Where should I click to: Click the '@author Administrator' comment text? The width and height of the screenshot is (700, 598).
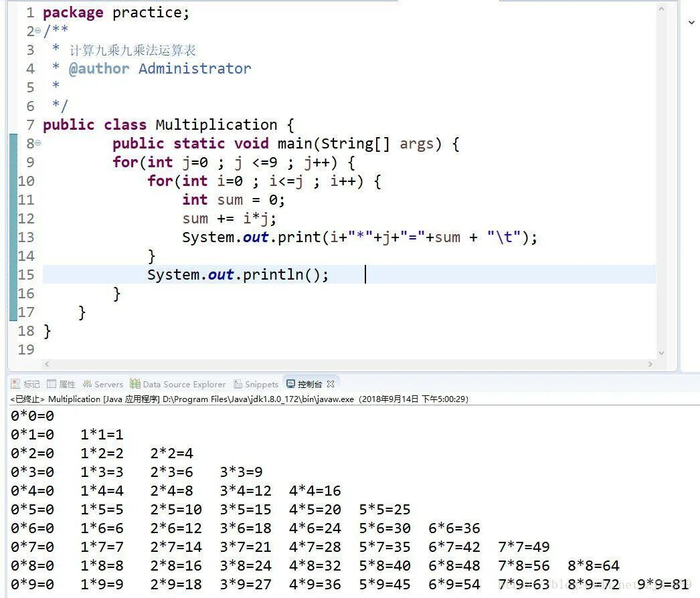[160, 69]
